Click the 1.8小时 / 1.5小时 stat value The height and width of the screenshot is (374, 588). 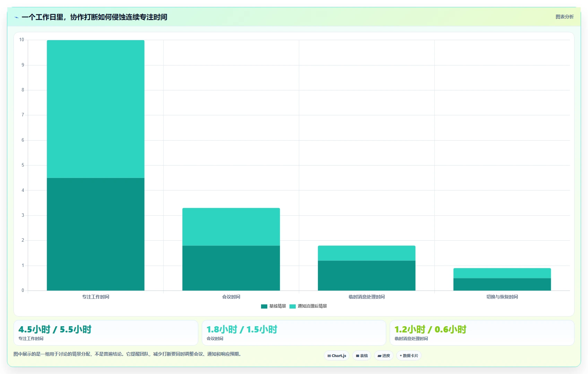(x=242, y=329)
